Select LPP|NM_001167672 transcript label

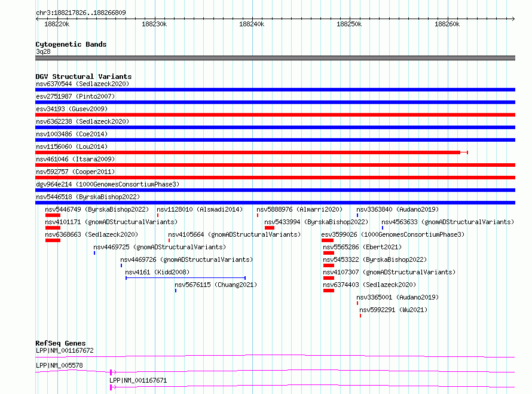point(65,350)
